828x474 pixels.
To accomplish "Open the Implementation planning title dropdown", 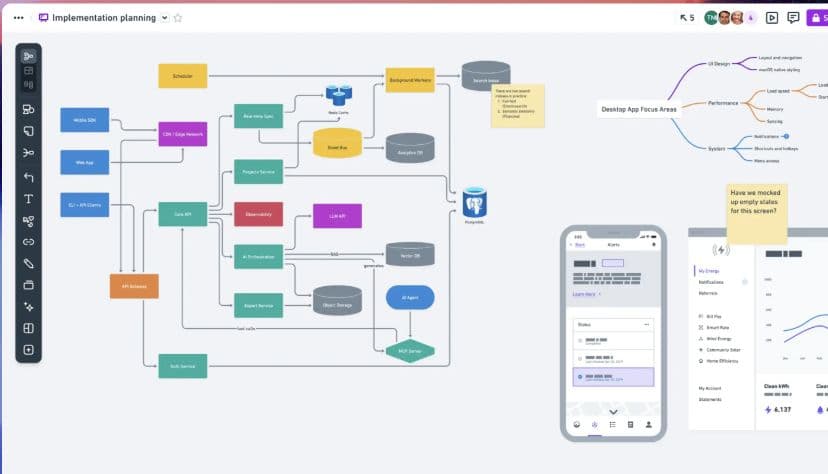I will 165,18.
